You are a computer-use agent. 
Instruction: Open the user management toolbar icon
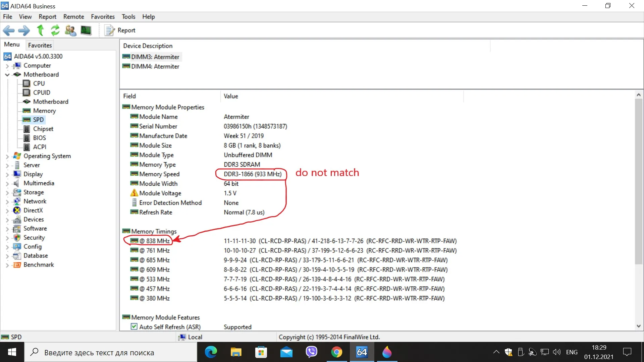pyautogui.click(x=70, y=31)
